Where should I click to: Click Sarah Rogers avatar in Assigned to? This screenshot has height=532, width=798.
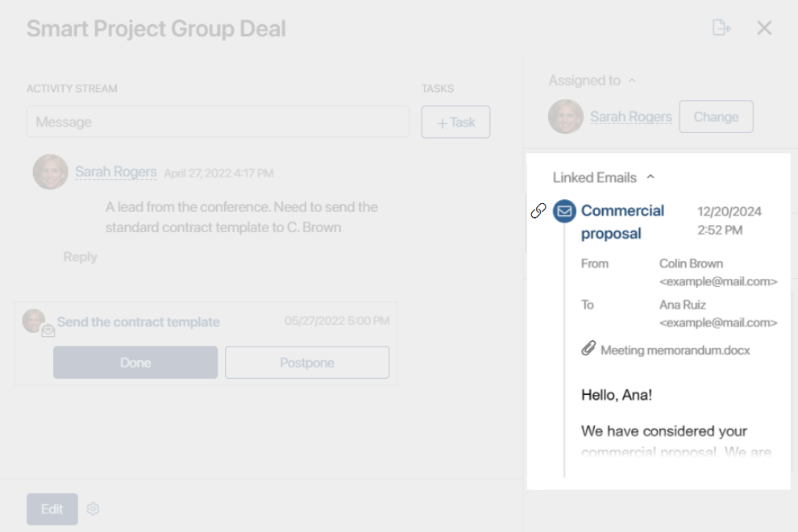coord(566,117)
